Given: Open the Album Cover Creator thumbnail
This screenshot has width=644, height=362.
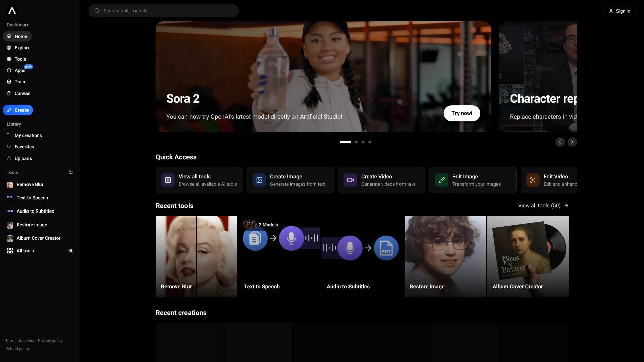Looking at the screenshot, I should pyautogui.click(x=528, y=256).
